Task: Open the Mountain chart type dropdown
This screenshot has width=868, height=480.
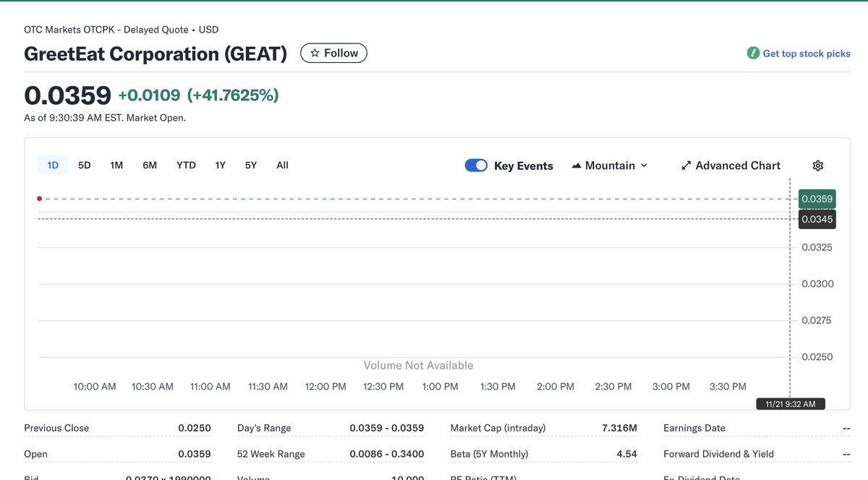Action: pyautogui.click(x=609, y=166)
